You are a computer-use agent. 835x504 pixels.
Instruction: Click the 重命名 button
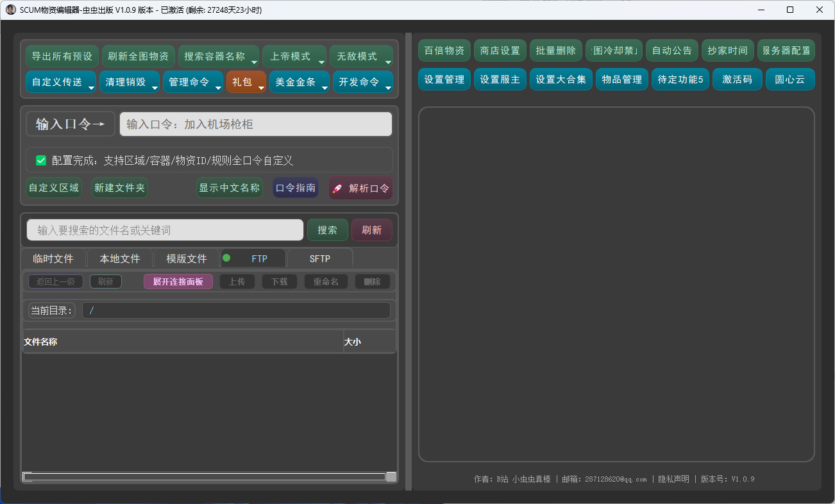click(326, 281)
